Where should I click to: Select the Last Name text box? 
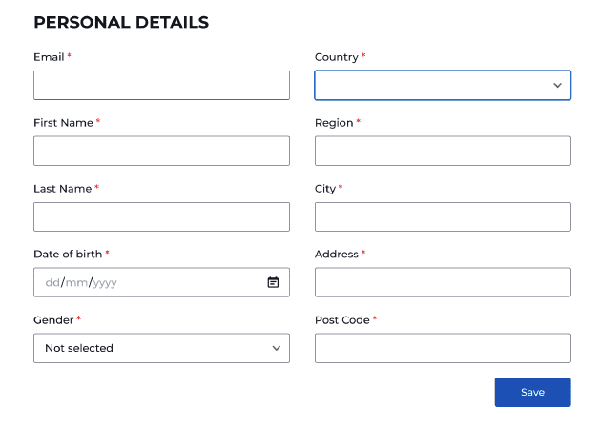click(x=161, y=217)
